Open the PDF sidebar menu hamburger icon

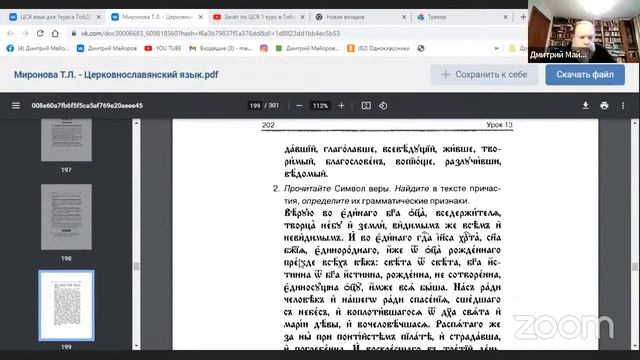coord(16,106)
